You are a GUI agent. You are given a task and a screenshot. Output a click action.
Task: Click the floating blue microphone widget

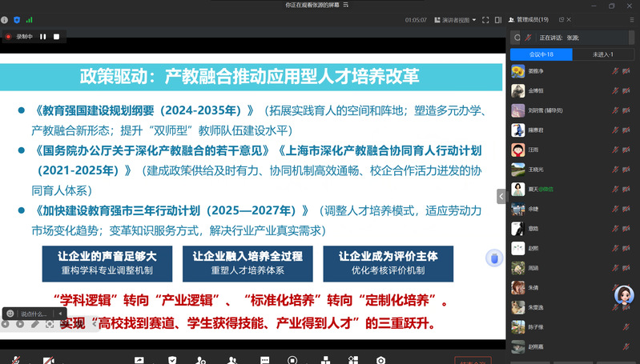click(494, 258)
